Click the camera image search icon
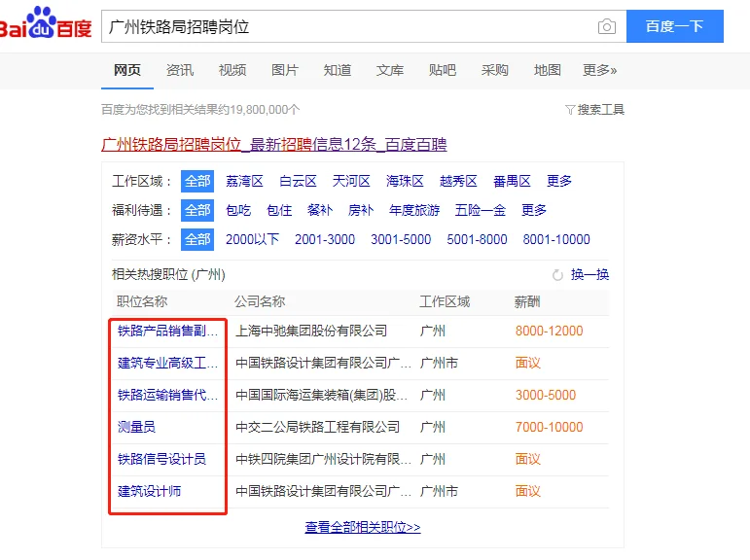 click(606, 26)
